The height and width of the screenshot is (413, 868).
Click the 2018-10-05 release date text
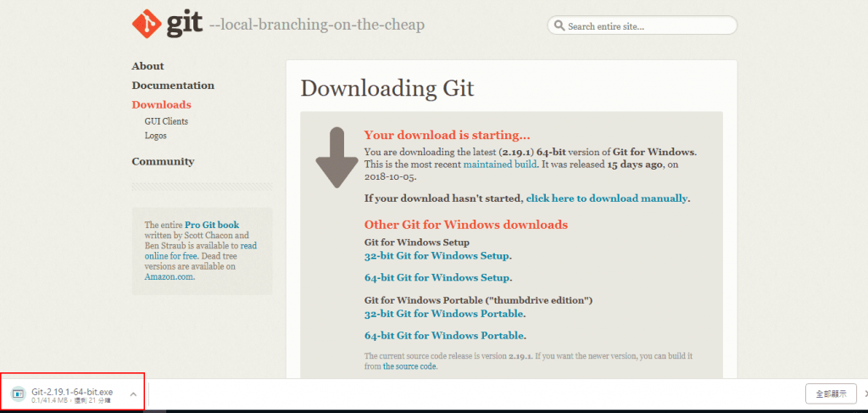[x=390, y=178]
